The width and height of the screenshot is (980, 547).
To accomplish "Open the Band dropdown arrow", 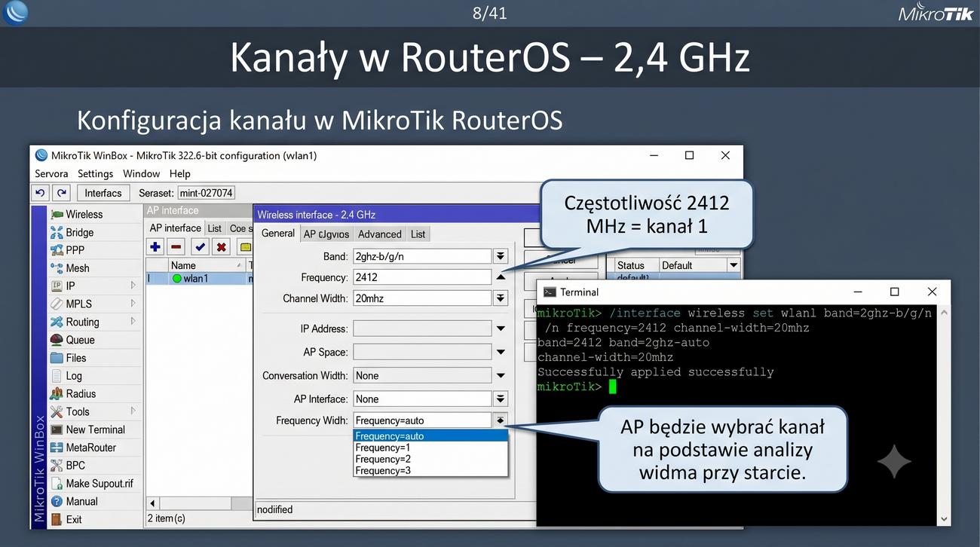I will [x=501, y=257].
